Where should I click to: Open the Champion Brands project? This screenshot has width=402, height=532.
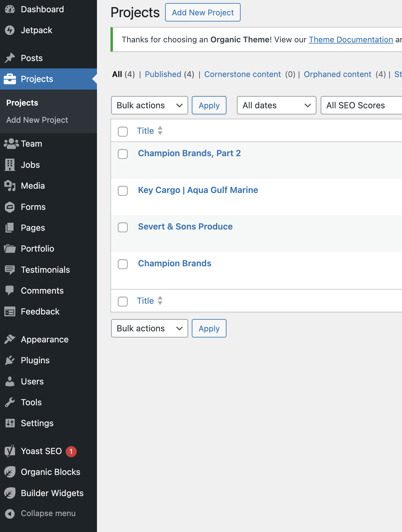coord(175,263)
